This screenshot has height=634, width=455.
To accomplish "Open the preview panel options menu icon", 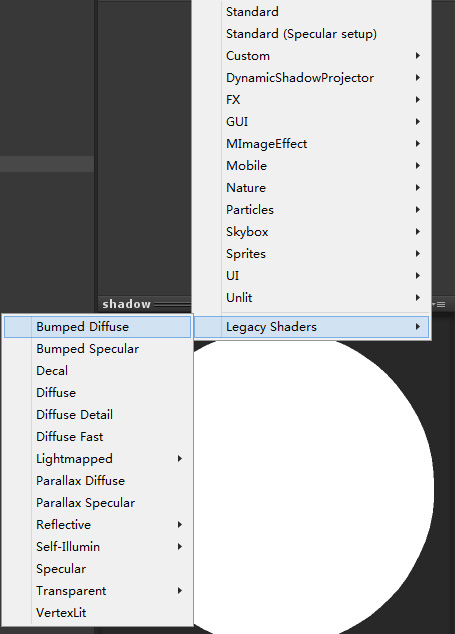I will (440, 304).
